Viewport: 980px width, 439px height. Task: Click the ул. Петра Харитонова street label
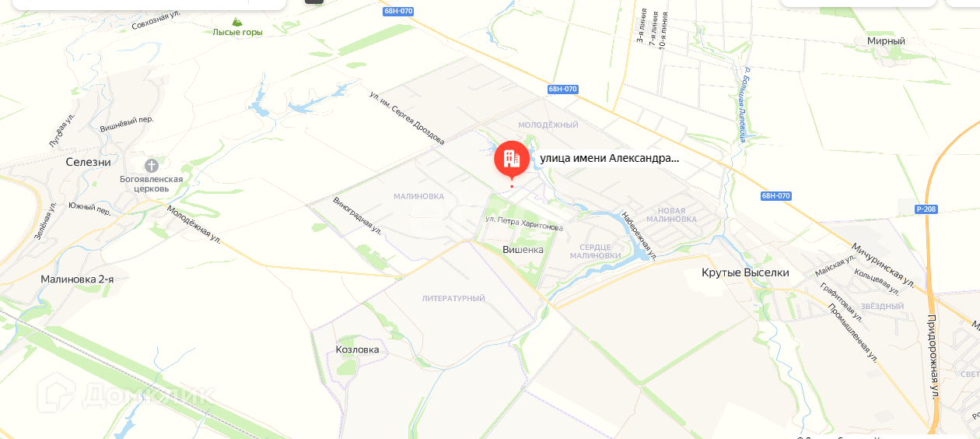[523, 223]
